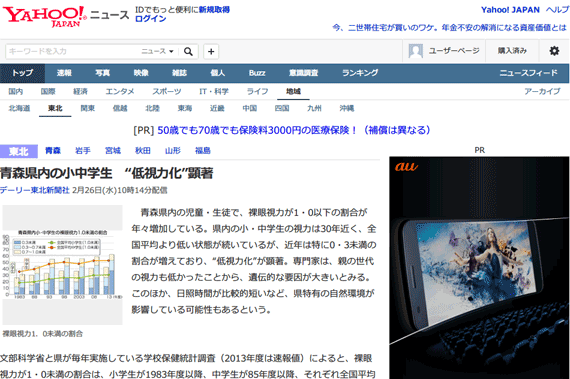570x379 pixels.
Task: Open 福島 prefecture news
Action: (203, 150)
